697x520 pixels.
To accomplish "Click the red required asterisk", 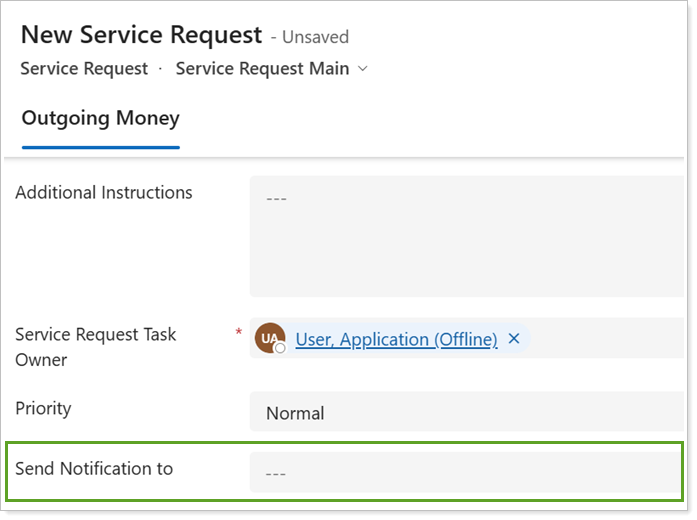I will [x=238, y=332].
